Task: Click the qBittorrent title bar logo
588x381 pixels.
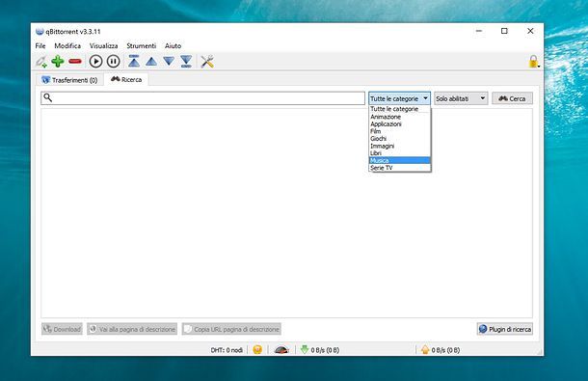Action: click(x=40, y=32)
